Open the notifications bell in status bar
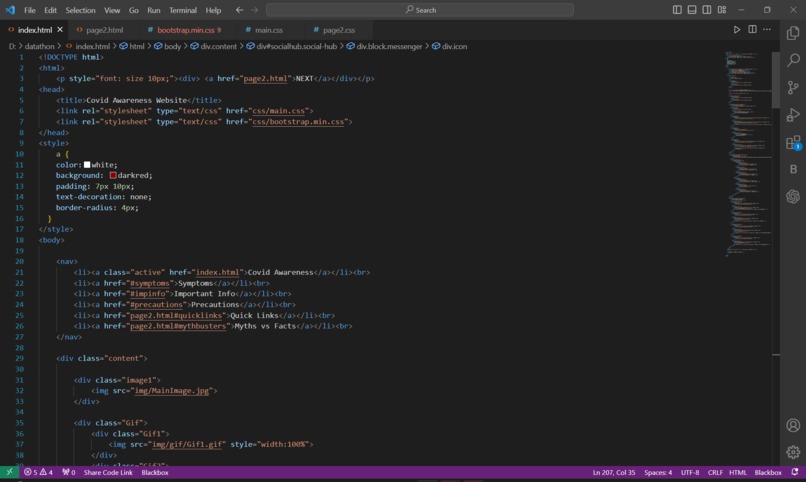This screenshot has width=806, height=482. pyautogui.click(x=795, y=472)
